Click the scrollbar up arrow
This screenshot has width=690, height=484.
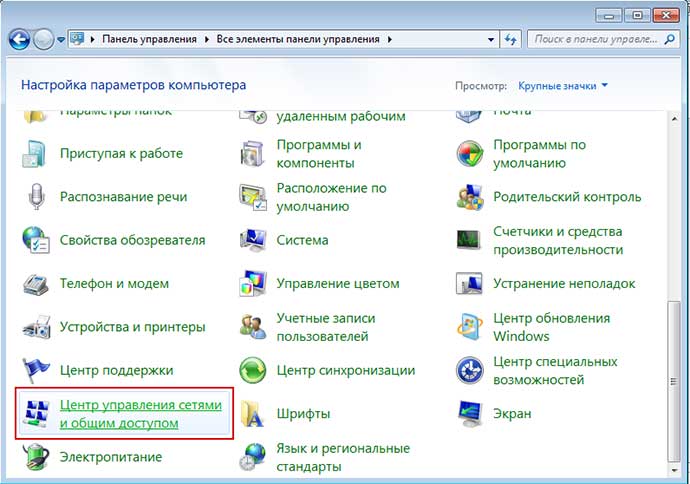(x=674, y=119)
